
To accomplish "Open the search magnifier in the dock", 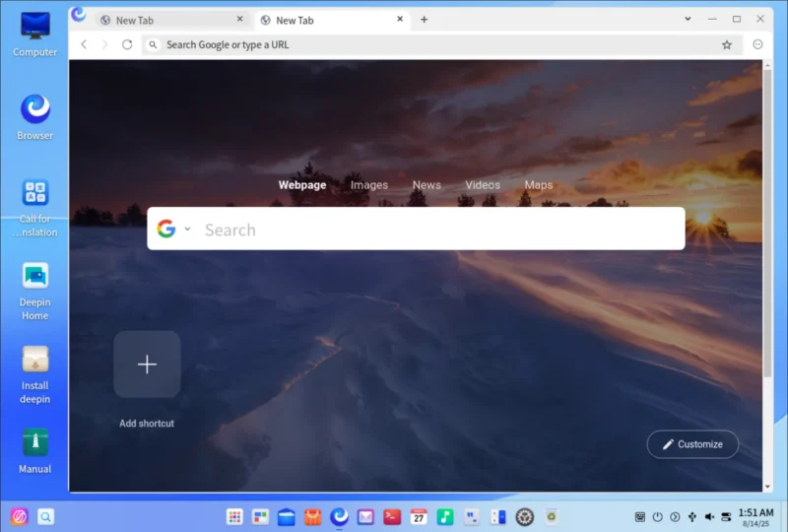I will [45, 516].
